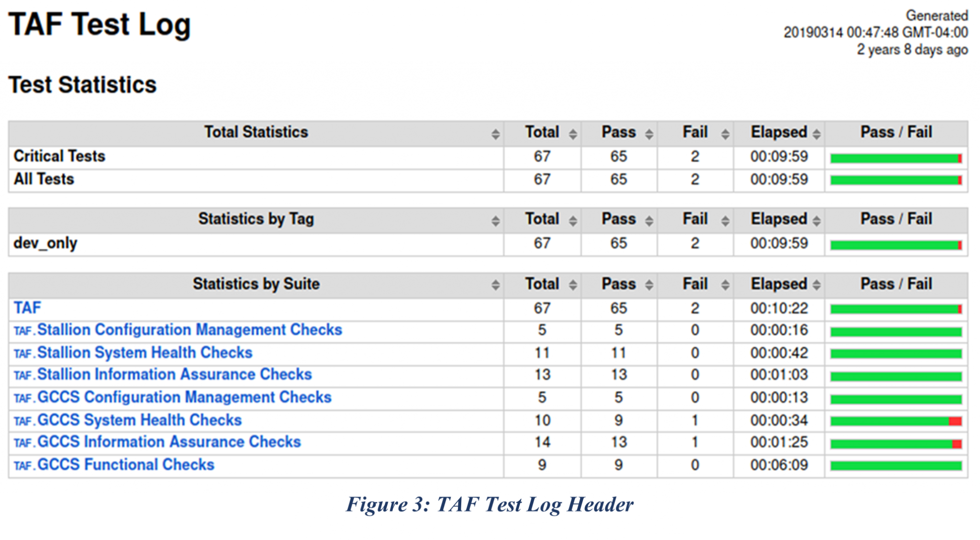Open GCCS Configuration Management Checks suite

click(x=184, y=397)
